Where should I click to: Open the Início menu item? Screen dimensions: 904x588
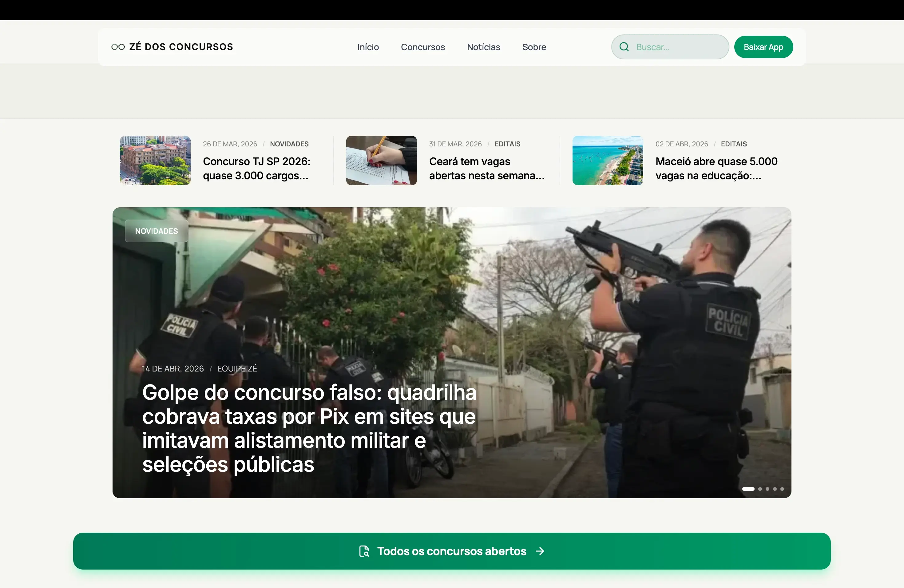(368, 47)
